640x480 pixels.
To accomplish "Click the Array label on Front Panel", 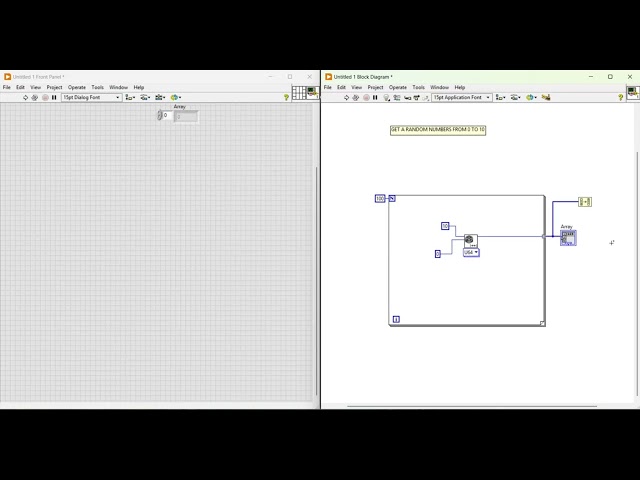I will (180, 107).
